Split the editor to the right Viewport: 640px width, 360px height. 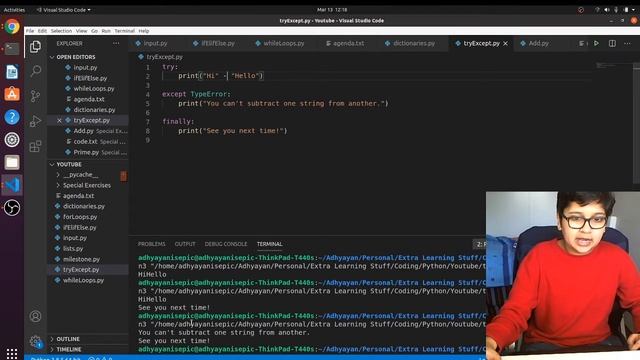point(612,43)
